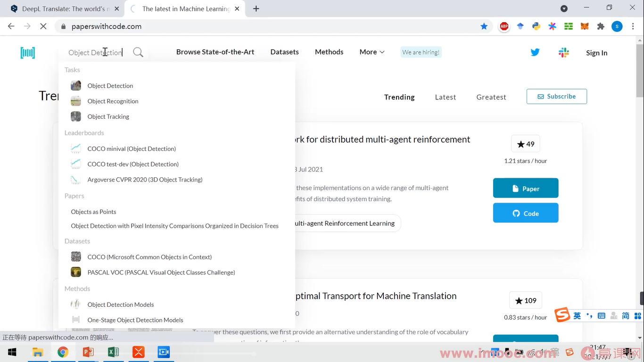Click the Object Detection task thumbnail
This screenshot has height=362, width=644.
coord(76,86)
